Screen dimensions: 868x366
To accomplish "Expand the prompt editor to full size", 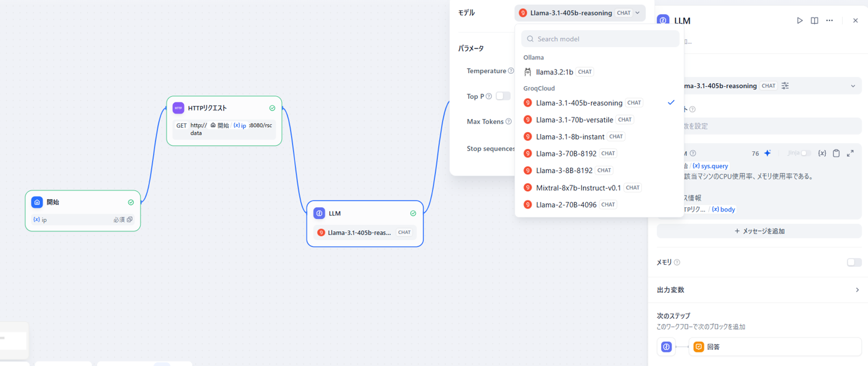I will pos(851,153).
